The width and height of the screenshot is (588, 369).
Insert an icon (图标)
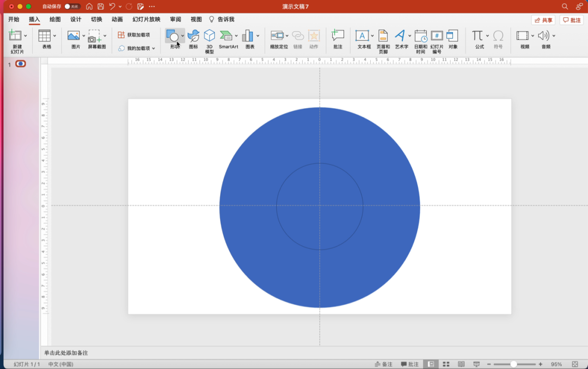click(x=193, y=39)
